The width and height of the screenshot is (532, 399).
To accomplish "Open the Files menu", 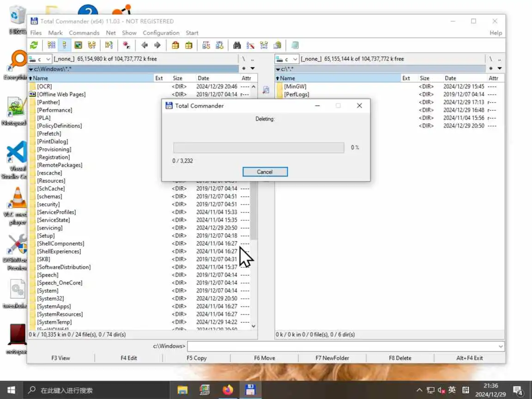I will tap(36, 33).
